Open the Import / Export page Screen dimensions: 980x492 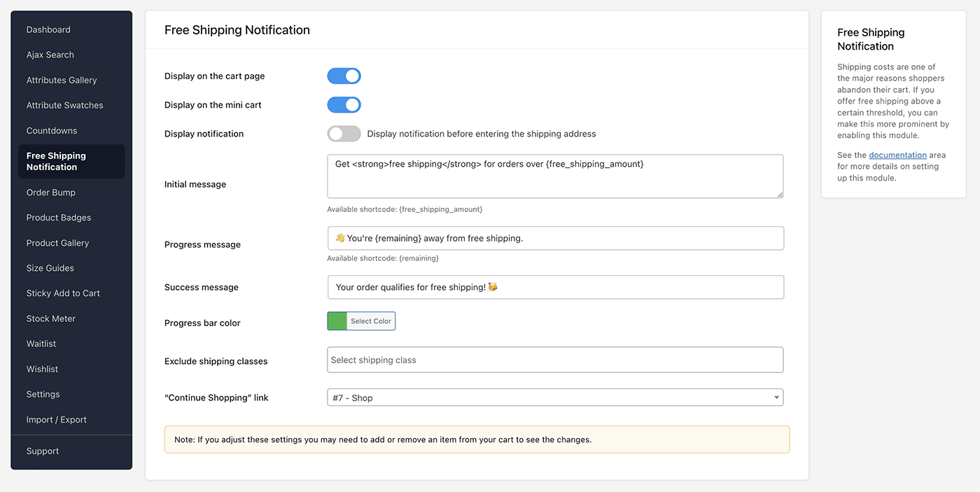pyautogui.click(x=57, y=419)
